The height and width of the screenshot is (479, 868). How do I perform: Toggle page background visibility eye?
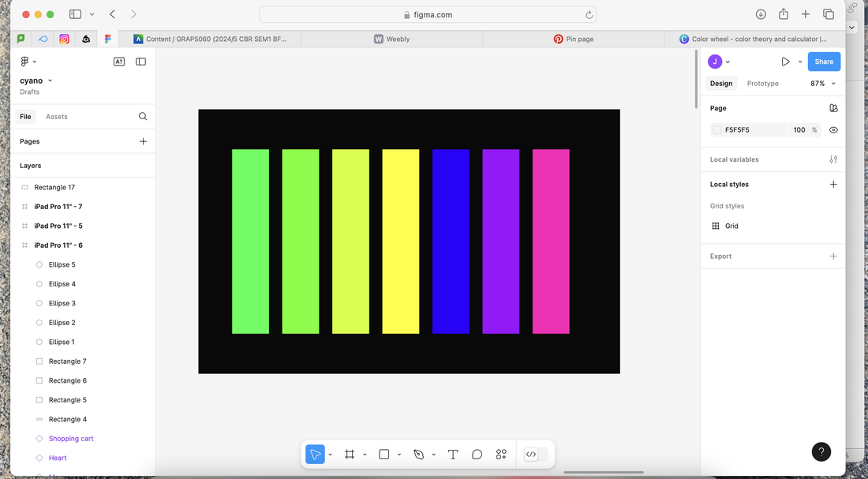pyautogui.click(x=833, y=130)
